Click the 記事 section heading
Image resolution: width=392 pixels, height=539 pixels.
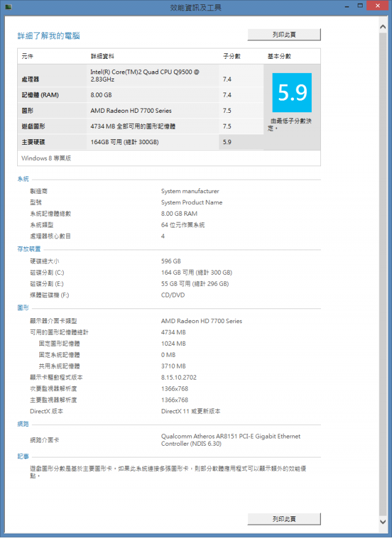(x=23, y=456)
